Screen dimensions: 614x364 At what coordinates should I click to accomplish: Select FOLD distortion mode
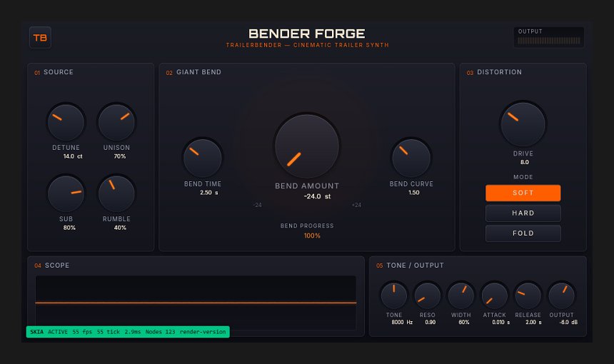click(523, 233)
